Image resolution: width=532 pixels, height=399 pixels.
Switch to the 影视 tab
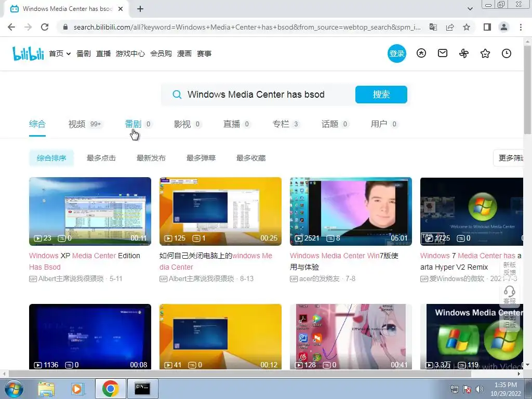[187, 124]
